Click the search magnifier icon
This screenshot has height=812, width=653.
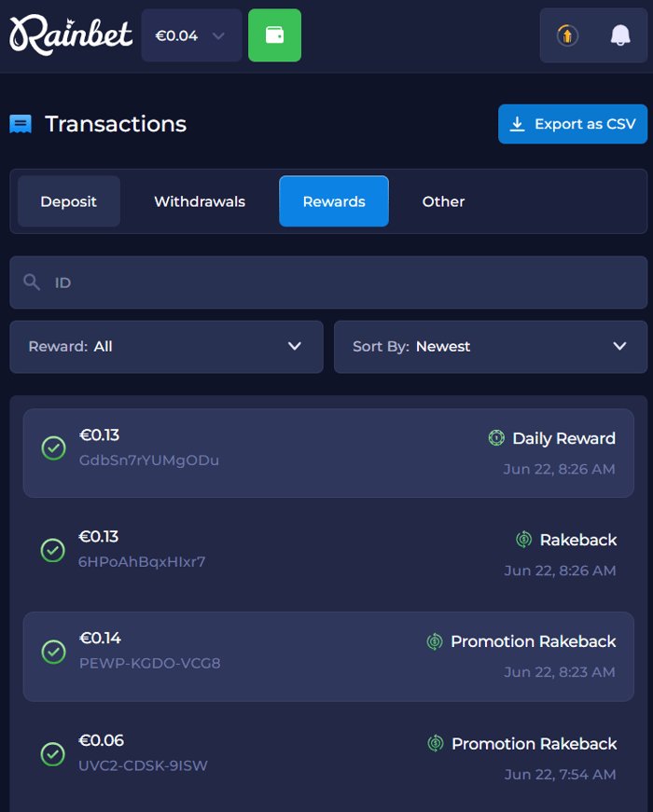[x=32, y=282]
